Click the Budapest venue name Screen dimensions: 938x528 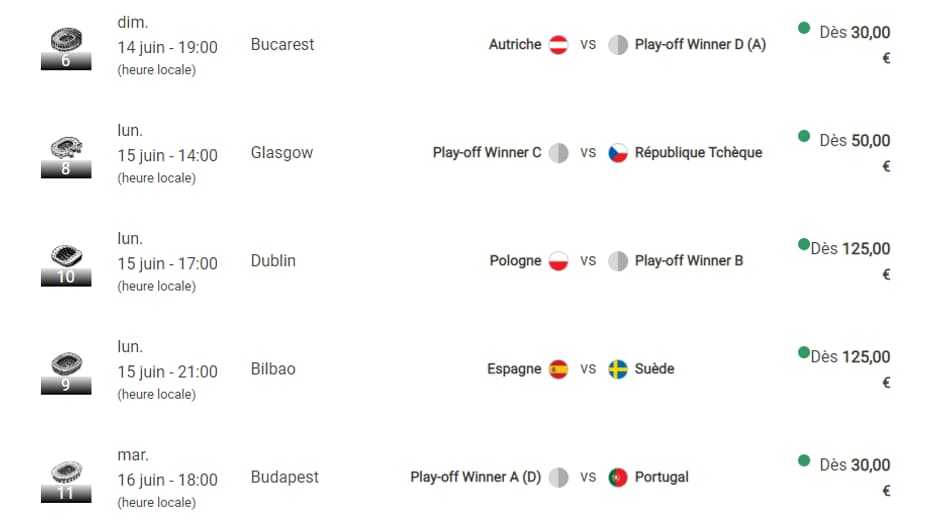click(285, 477)
